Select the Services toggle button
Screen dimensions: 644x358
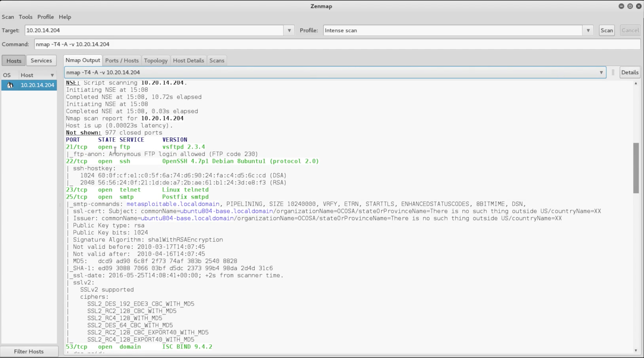pos(41,60)
